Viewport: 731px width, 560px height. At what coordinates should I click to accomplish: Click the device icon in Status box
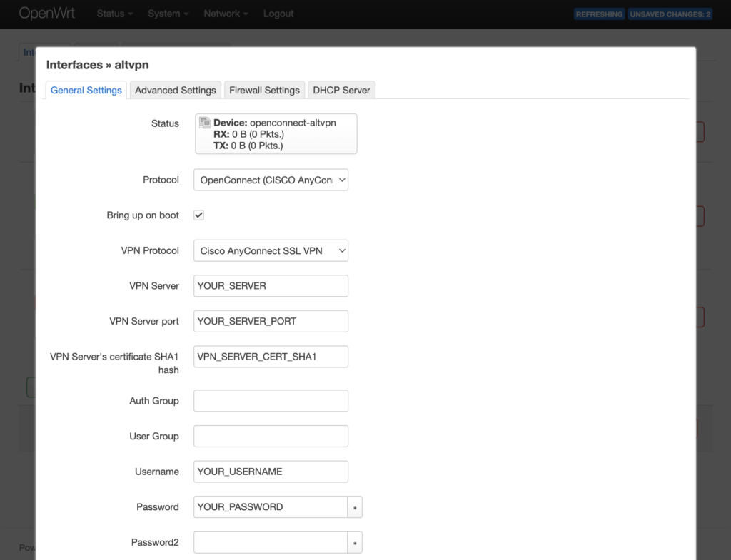point(205,123)
